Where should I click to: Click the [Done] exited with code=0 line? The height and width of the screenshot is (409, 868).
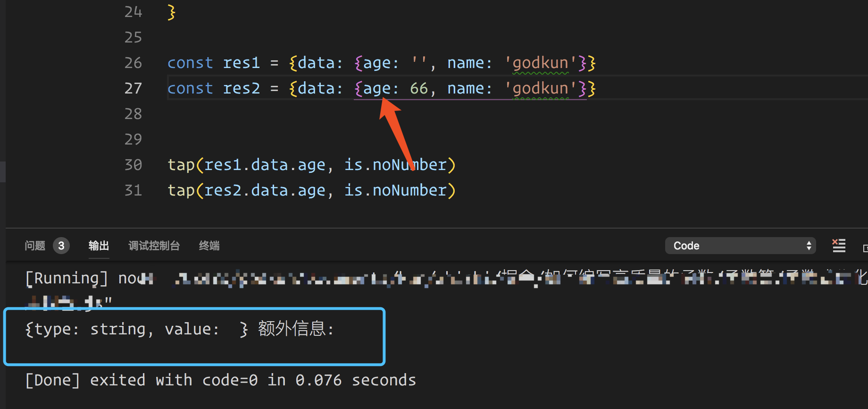(x=220, y=380)
